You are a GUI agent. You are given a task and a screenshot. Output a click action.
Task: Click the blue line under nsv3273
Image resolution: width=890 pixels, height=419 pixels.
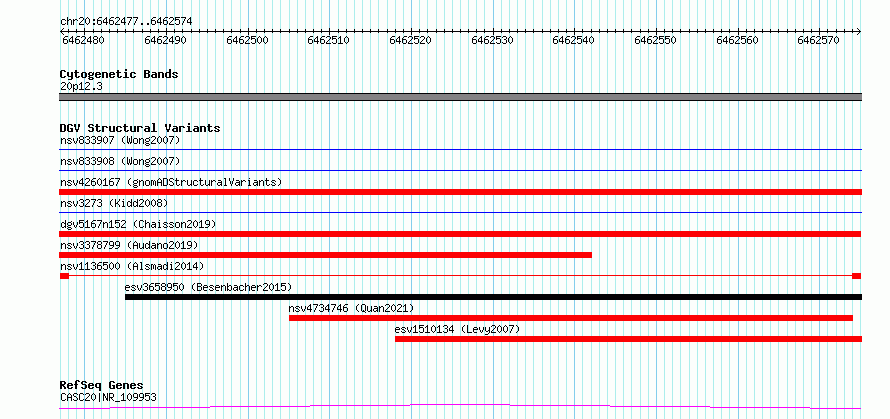coord(460,213)
